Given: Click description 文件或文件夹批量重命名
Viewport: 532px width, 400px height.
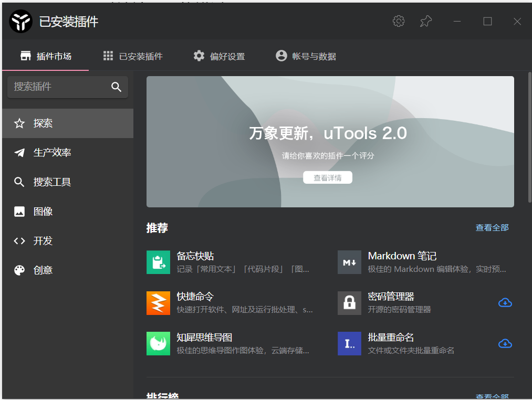Looking at the screenshot, I should (x=411, y=350).
